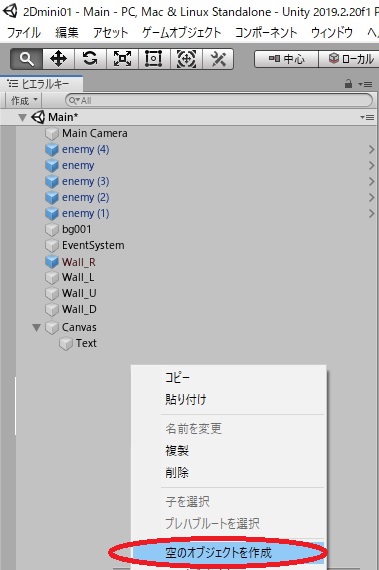Select the Rotate tool
Screen dimensions: 379x570
[x=90, y=59]
